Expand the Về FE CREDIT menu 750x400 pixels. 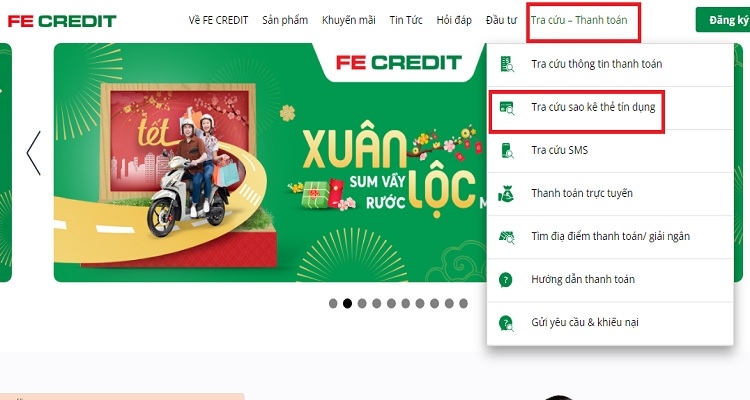pyautogui.click(x=218, y=20)
